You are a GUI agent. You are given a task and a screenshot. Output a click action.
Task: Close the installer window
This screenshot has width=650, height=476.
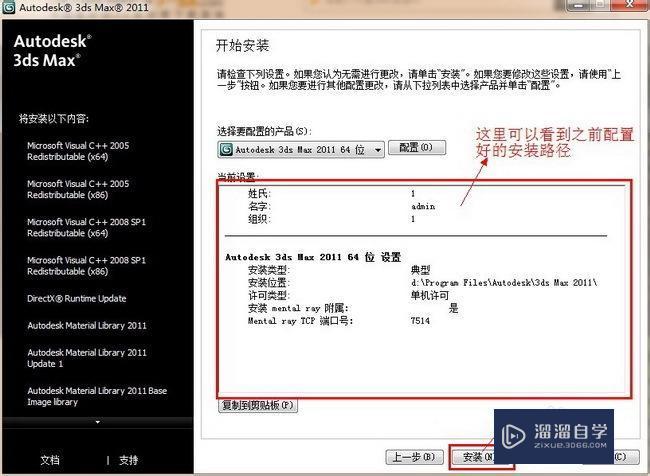click(x=630, y=5)
